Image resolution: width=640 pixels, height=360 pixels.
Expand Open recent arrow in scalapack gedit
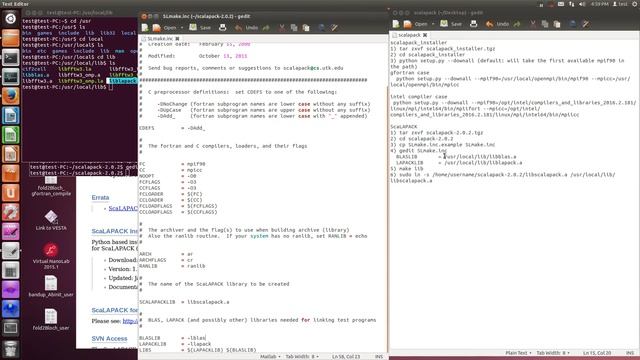(x=433, y=24)
